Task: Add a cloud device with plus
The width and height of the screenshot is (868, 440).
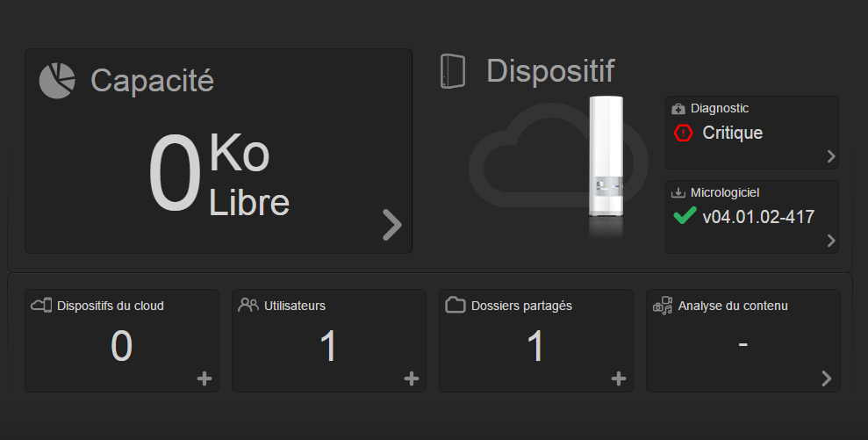Action: pyautogui.click(x=204, y=379)
